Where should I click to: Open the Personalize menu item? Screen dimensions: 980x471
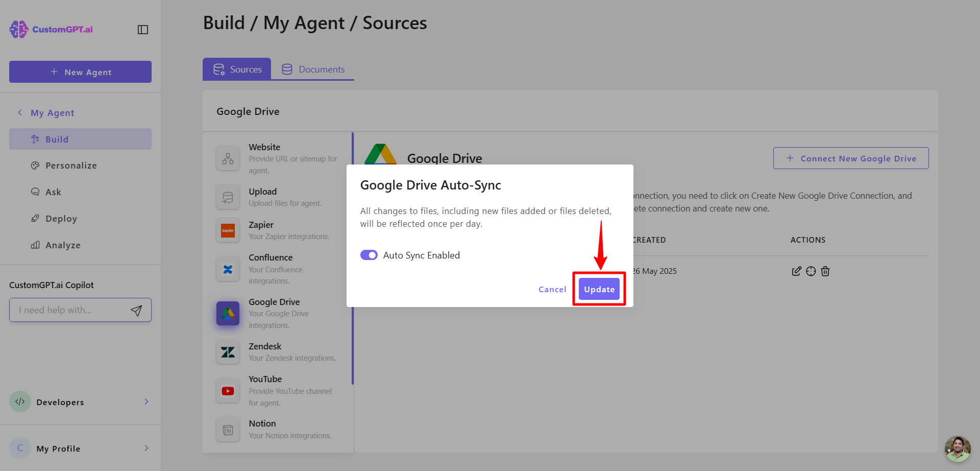point(80,166)
